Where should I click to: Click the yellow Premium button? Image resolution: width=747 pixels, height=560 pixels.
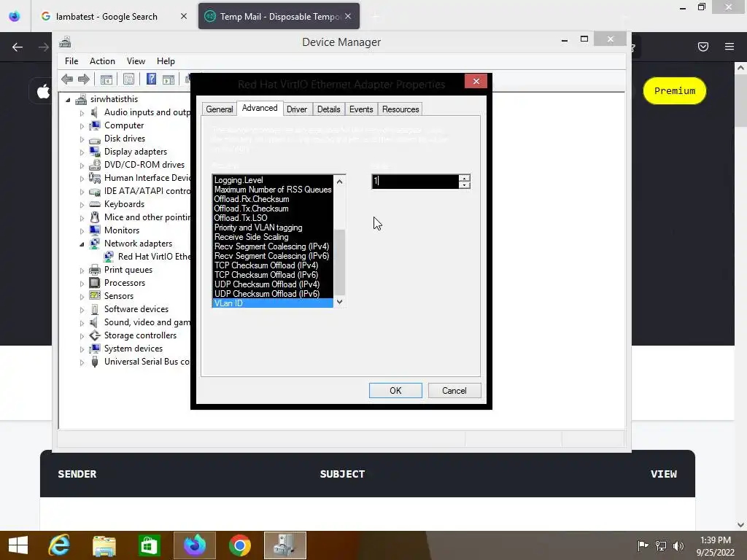click(x=675, y=90)
